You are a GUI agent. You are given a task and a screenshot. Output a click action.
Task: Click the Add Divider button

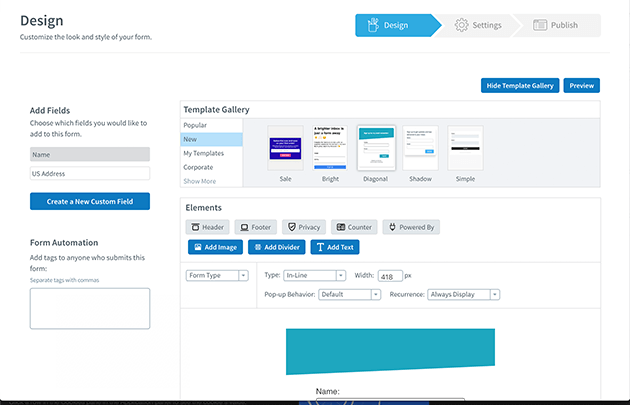276,247
